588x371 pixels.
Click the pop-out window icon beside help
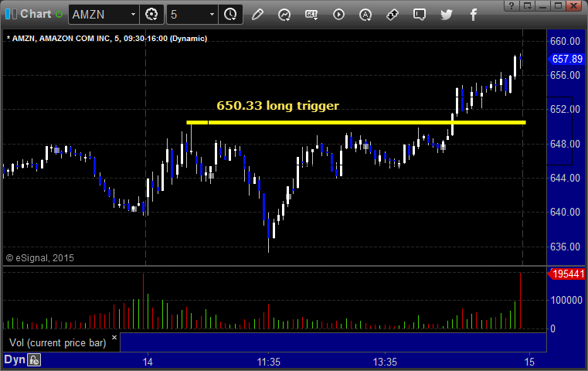[x=528, y=5]
